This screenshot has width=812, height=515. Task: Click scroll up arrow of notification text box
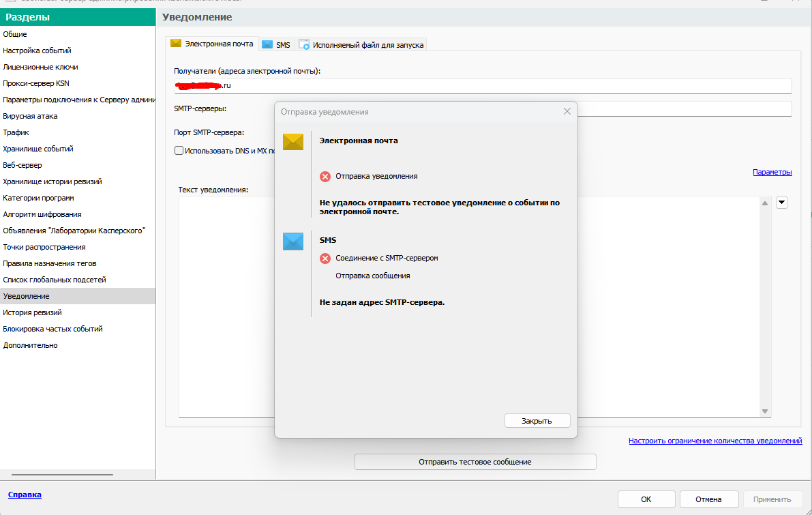click(x=765, y=203)
